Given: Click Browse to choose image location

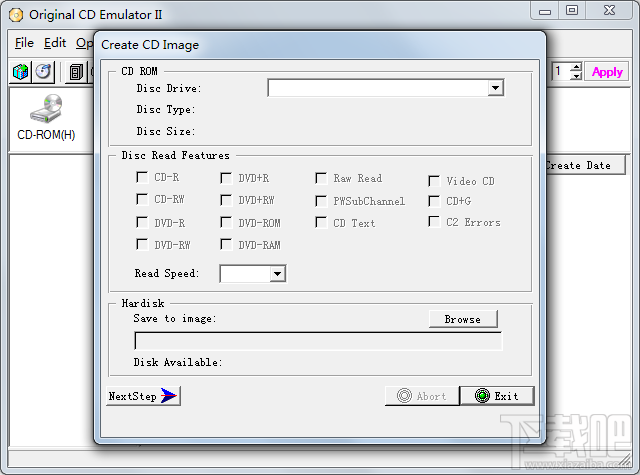Looking at the screenshot, I should 463,319.
